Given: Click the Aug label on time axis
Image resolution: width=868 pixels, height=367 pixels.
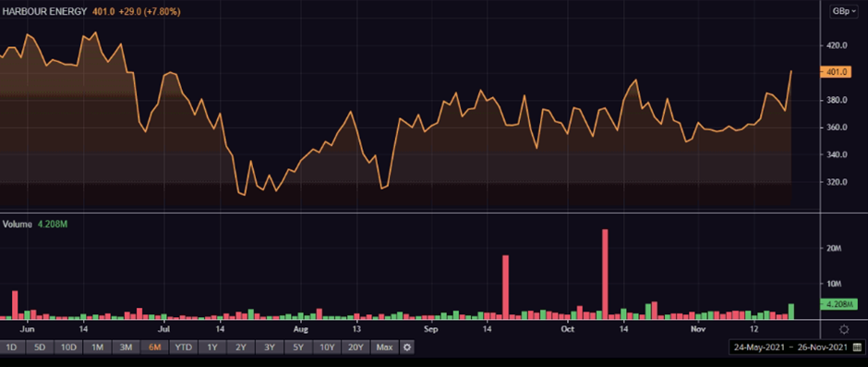Looking at the screenshot, I should [x=301, y=329].
